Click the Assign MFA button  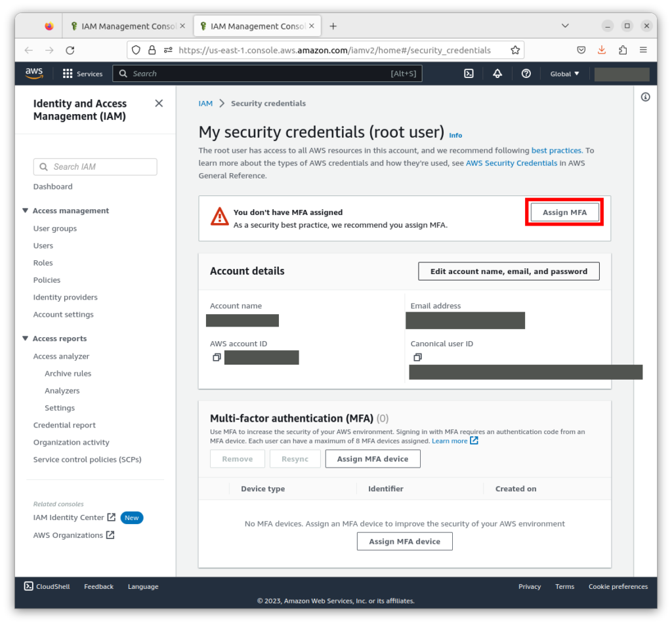563,211
